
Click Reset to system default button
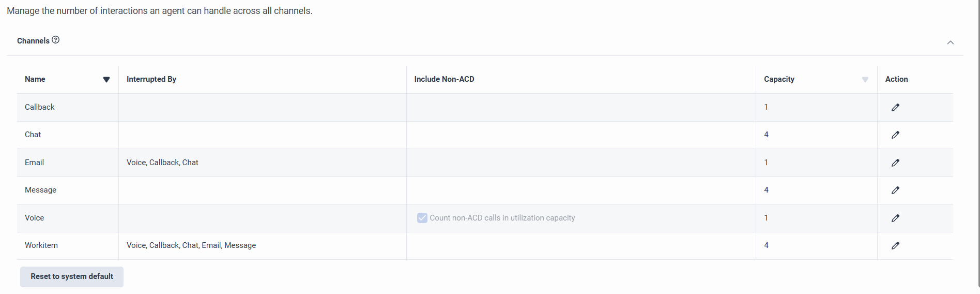(x=72, y=276)
